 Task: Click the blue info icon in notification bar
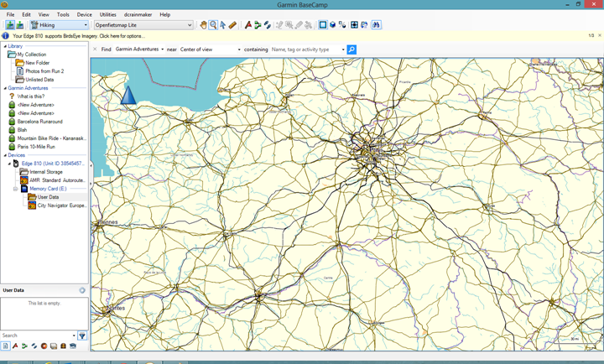tap(5, 36)
